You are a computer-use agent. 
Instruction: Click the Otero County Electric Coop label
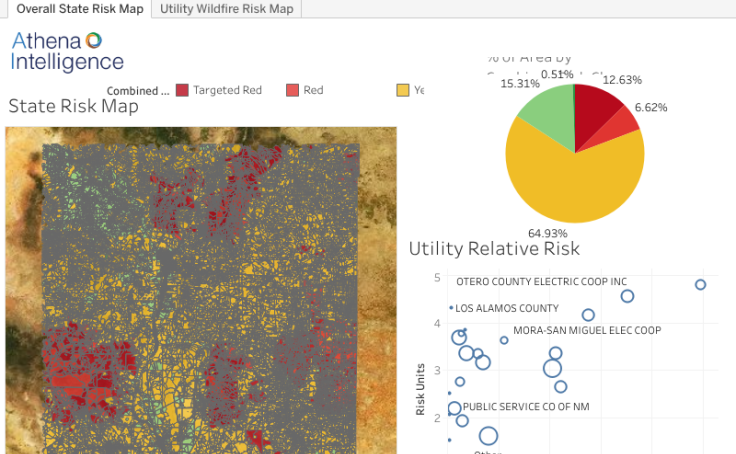(x=541, y=281)
